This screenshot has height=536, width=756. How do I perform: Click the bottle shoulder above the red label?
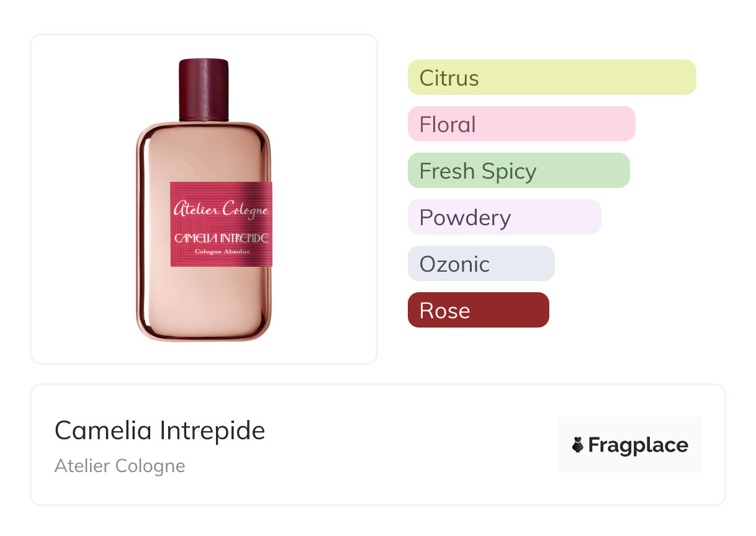(x=204, y=152)
